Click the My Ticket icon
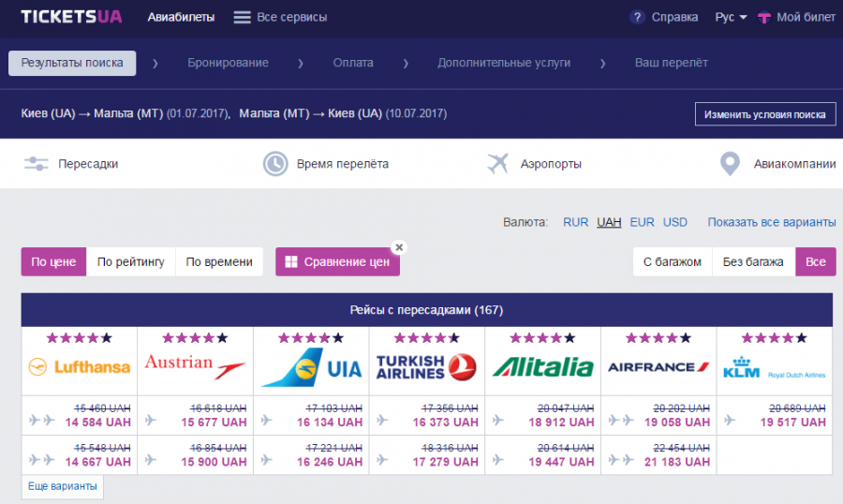Viewport: 843px width, 504px height. (x=764, y=17)
